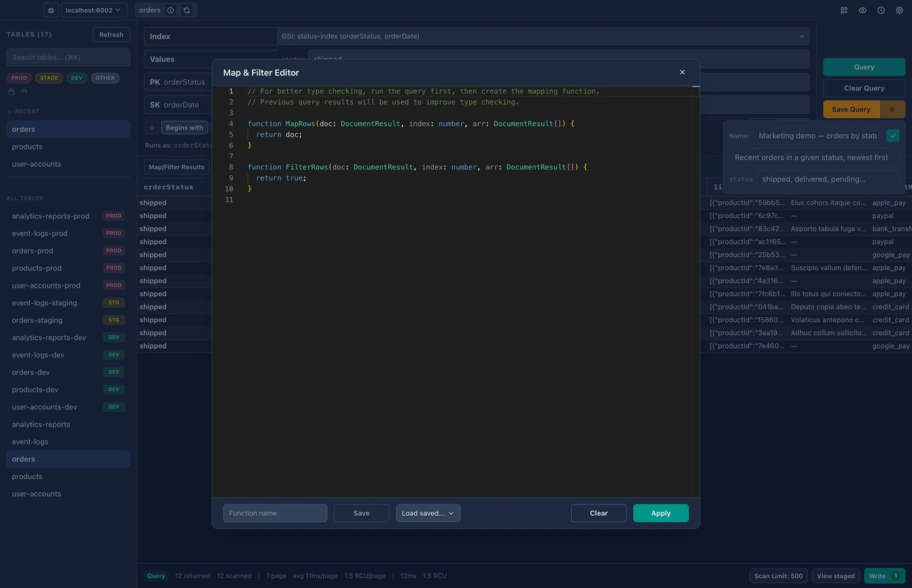
Task: Run the query with the Query button
Action: pos(864,67)
